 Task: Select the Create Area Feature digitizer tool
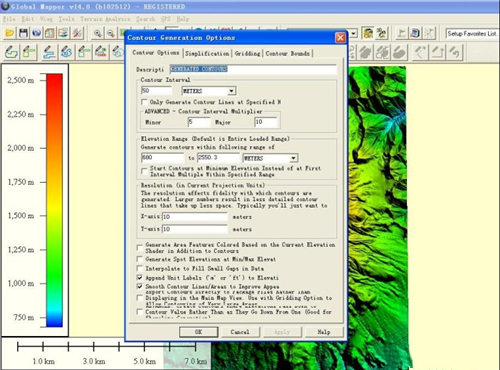12,52
